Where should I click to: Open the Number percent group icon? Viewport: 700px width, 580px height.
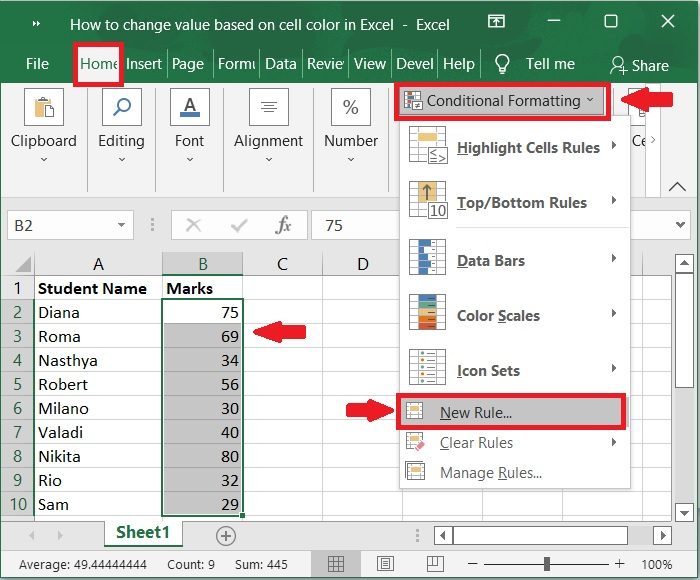pos(351,107)
